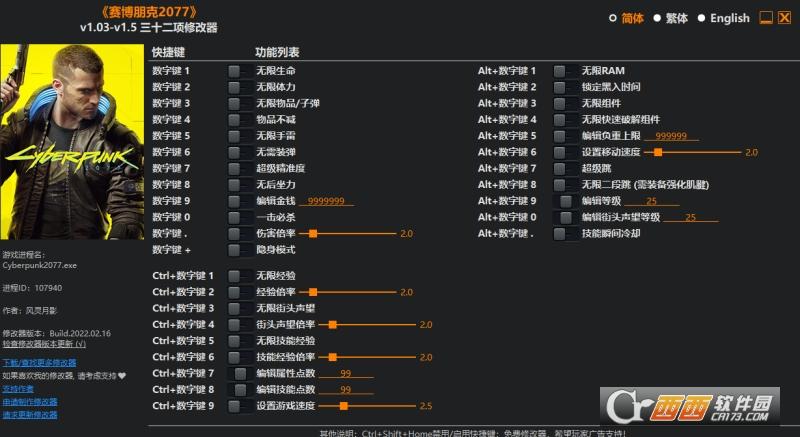Adjust 伤害倍率 slider handle
Image resolution: width=800 pixels, height=437 pixels.
[313, 234]
